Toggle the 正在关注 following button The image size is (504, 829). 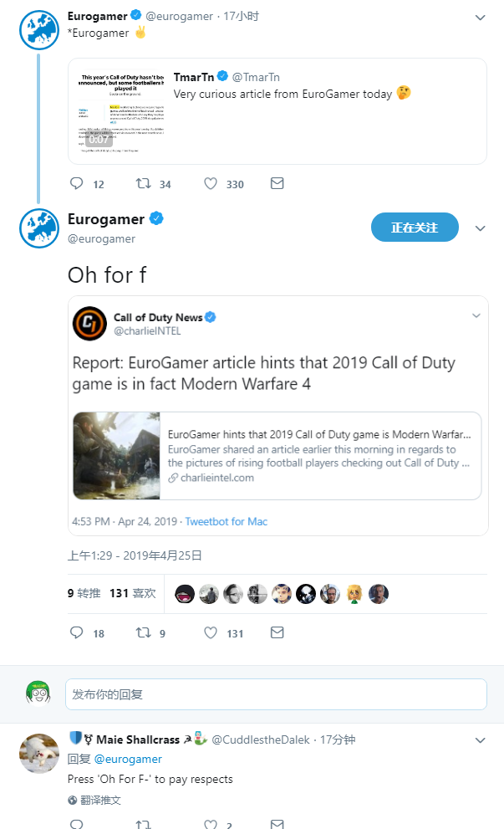[415, 228]
